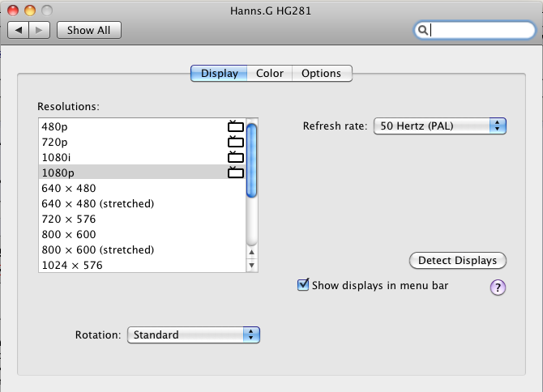Click the Detect Displays button
543x392 pixels.
(457, 261)
